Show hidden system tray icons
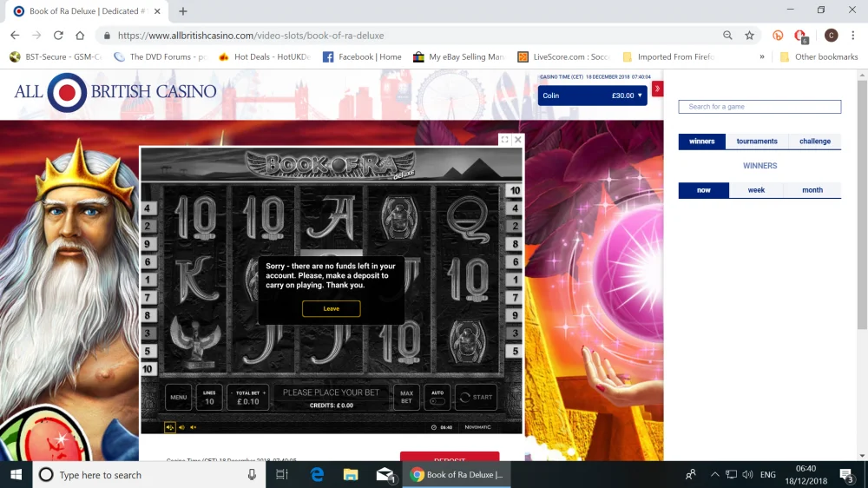Viewport: 868px width, 488px height. (x=714, y=475)
